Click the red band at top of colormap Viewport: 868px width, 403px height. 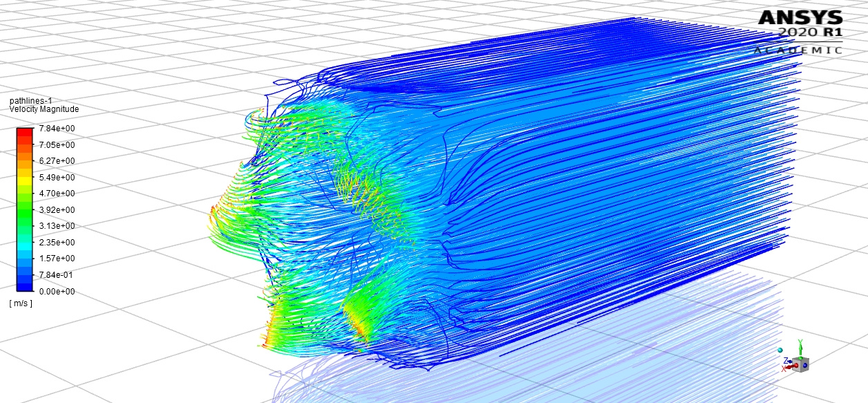tap(25, 133)
